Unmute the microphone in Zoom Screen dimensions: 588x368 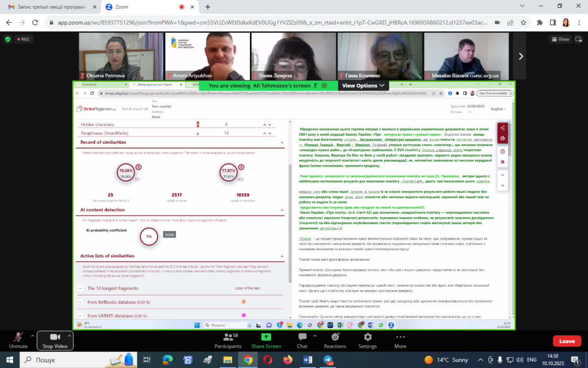tap(18, 341)
